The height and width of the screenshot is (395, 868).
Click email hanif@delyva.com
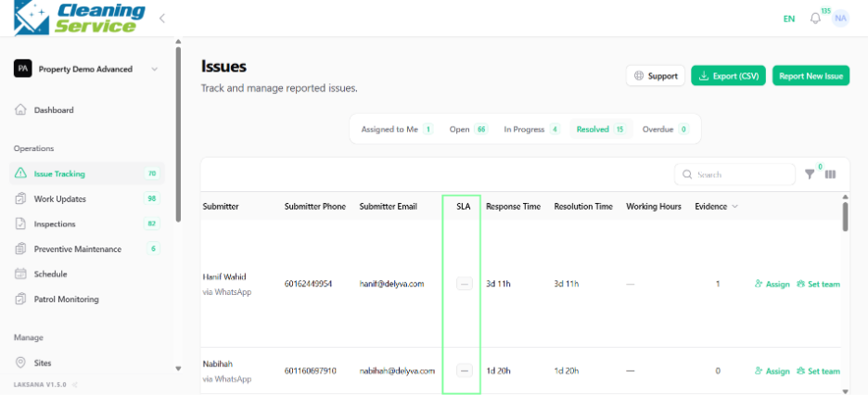tap(391, 284)
